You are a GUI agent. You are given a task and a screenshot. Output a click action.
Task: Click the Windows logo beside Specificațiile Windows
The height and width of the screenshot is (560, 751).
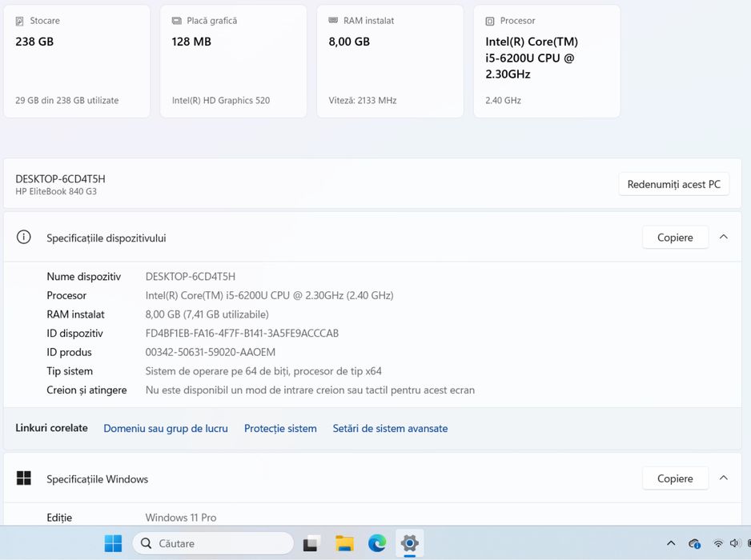pyautogui.click(x=23, y=478)
